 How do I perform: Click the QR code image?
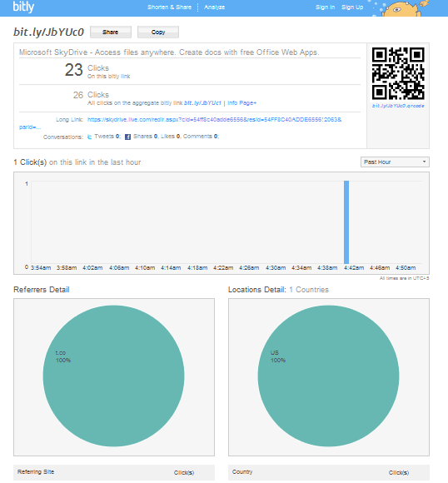[x=398, y=73]
